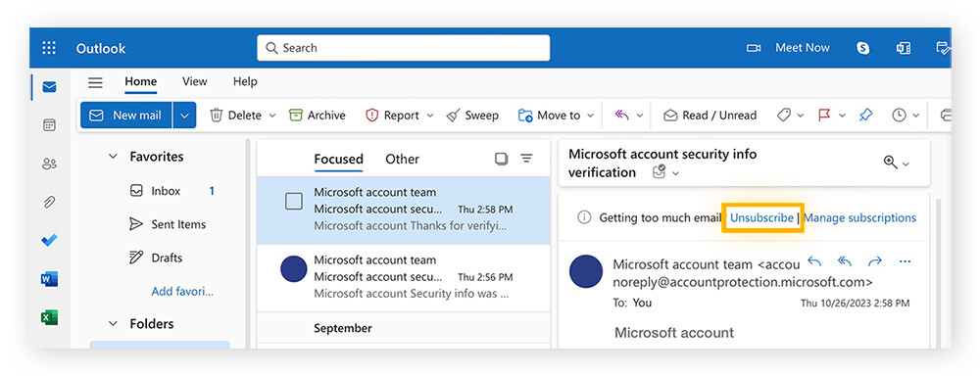Click Archive in the toolbar
Image resolution: width=980 pixels, height=376 pixels.
point(318,116)
